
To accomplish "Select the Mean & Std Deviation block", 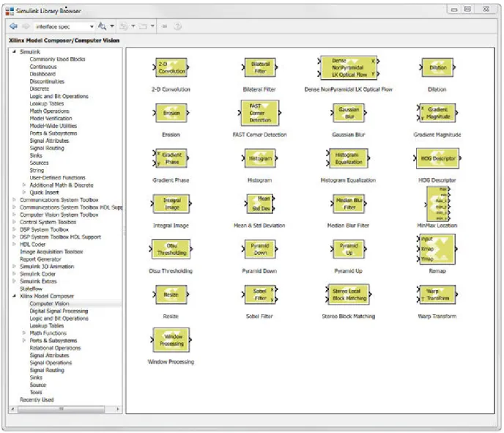I will point(260,204).
